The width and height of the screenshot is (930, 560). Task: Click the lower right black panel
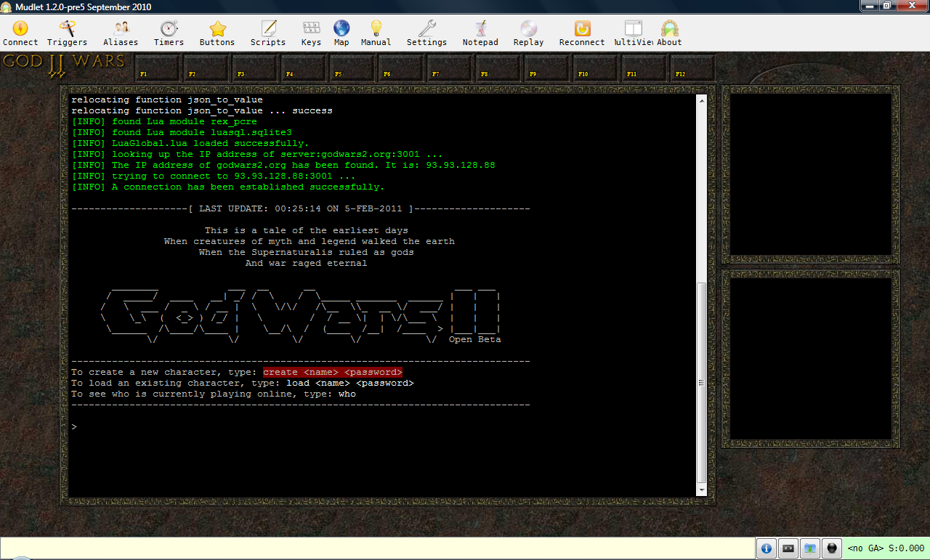[811, 358]
